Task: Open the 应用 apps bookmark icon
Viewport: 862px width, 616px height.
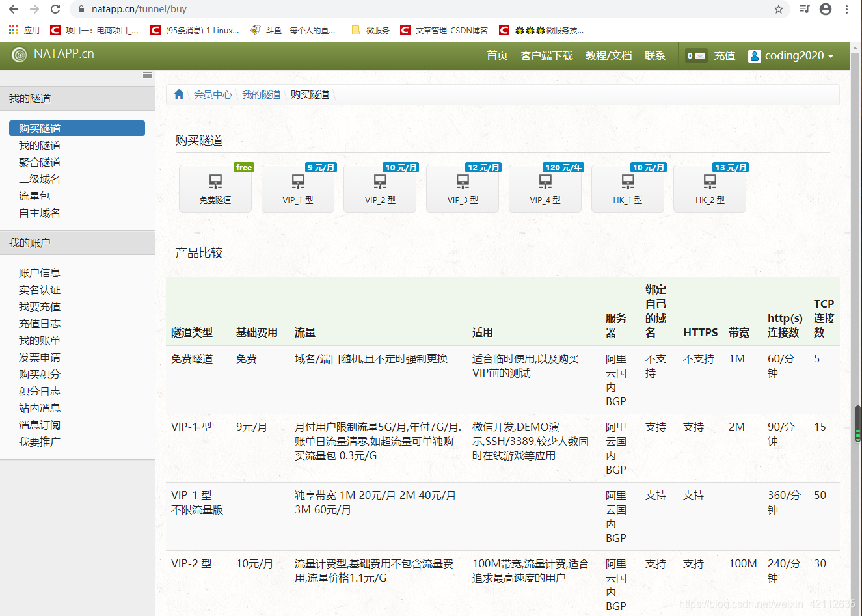Action: coord(24,30)
